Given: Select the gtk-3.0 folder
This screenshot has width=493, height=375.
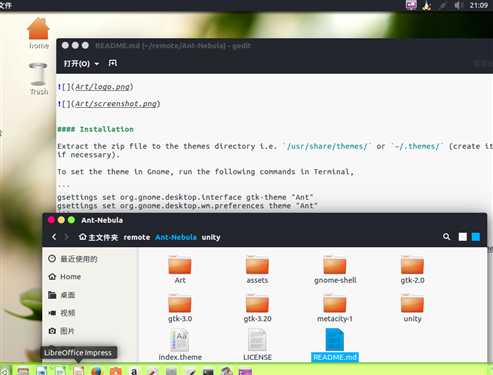Looking at the screenshot, I should (180, 308).
